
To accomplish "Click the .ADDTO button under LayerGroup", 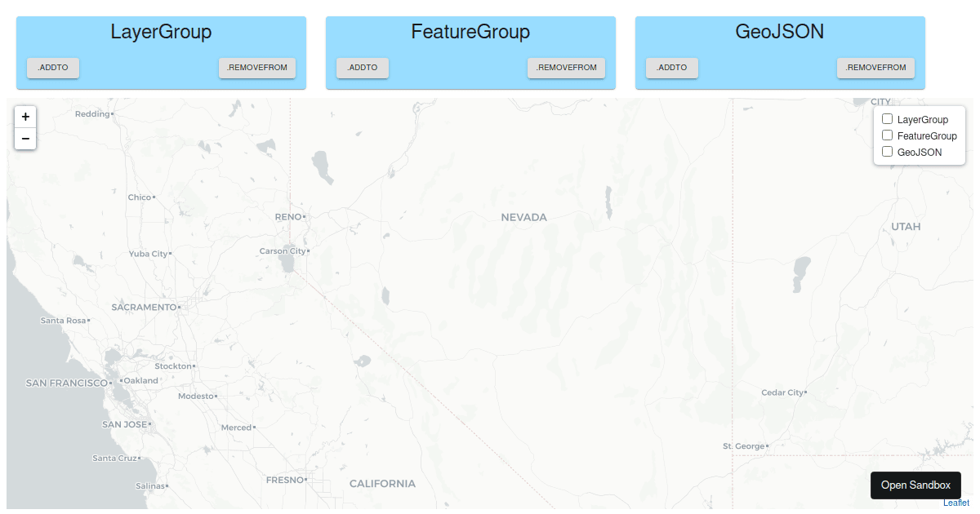I will click(x=52, y=68).
